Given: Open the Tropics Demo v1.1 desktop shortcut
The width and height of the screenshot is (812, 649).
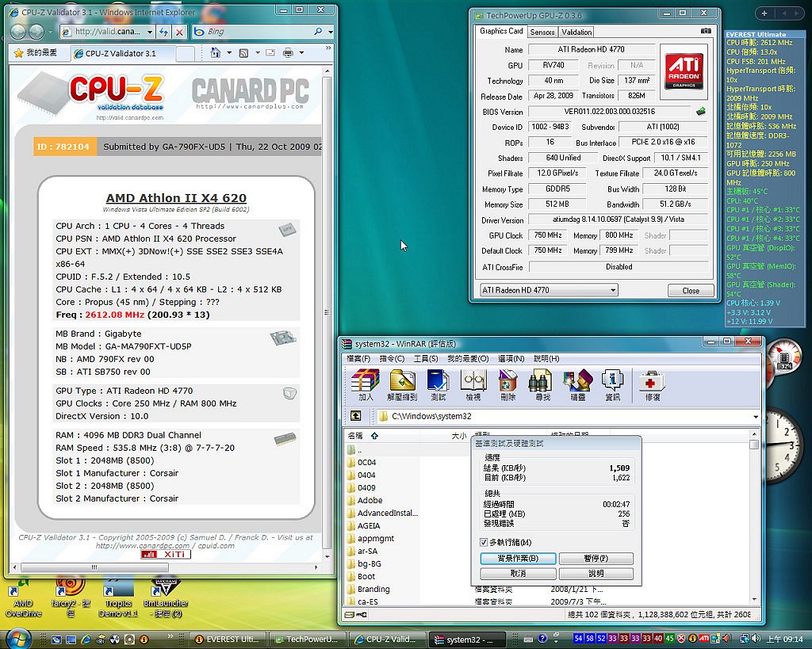Looking at the screenshot, I should coord(118,599).
